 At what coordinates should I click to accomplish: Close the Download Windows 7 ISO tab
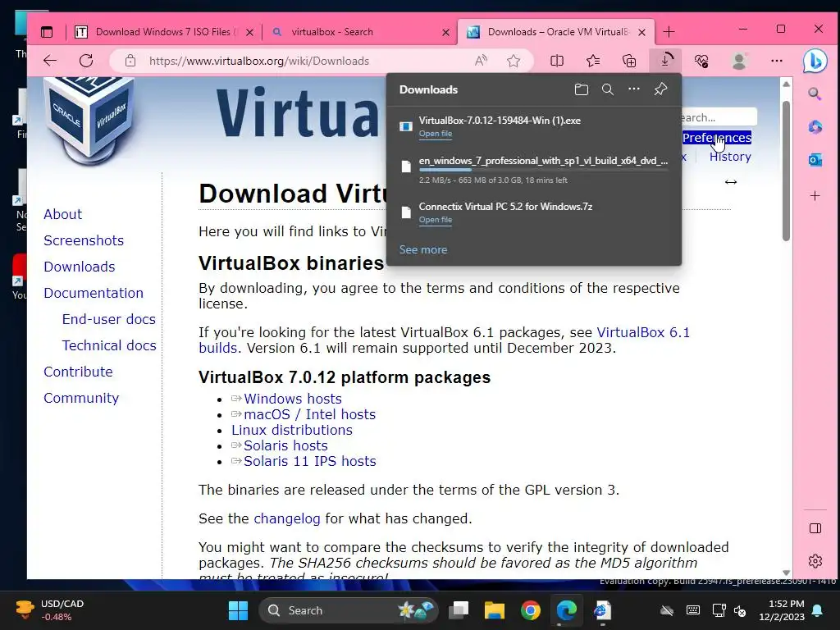249,32
